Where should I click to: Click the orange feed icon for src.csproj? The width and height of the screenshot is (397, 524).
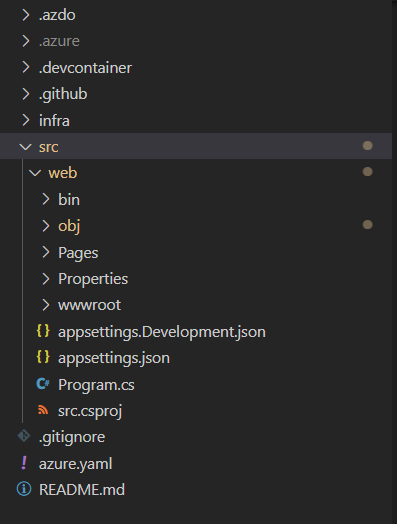tap(43, 410)
